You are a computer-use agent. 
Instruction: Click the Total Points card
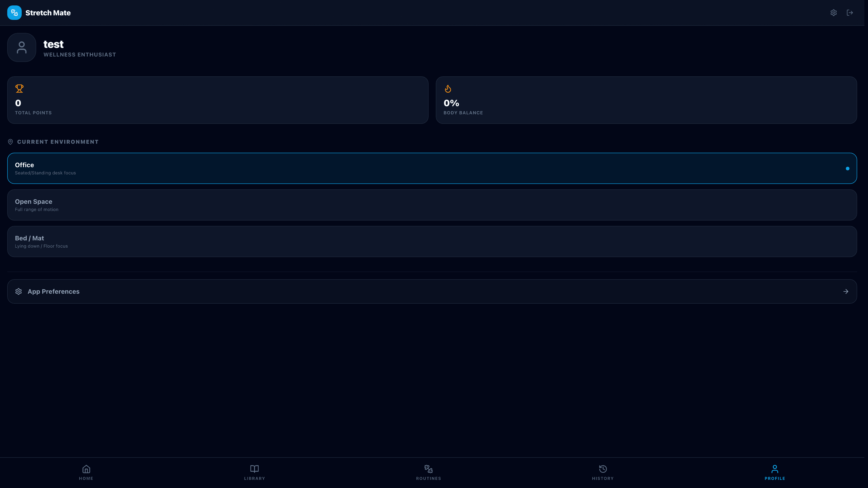[218, 100]
